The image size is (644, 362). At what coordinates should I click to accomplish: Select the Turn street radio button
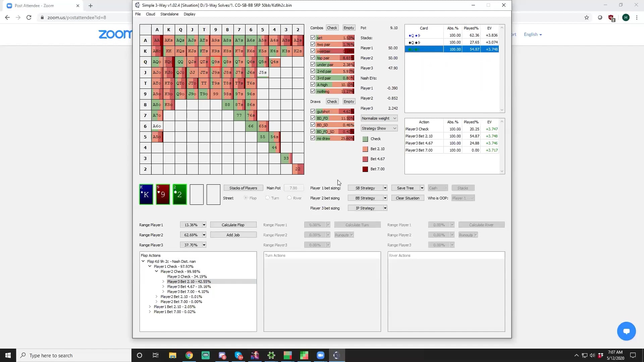267,198
